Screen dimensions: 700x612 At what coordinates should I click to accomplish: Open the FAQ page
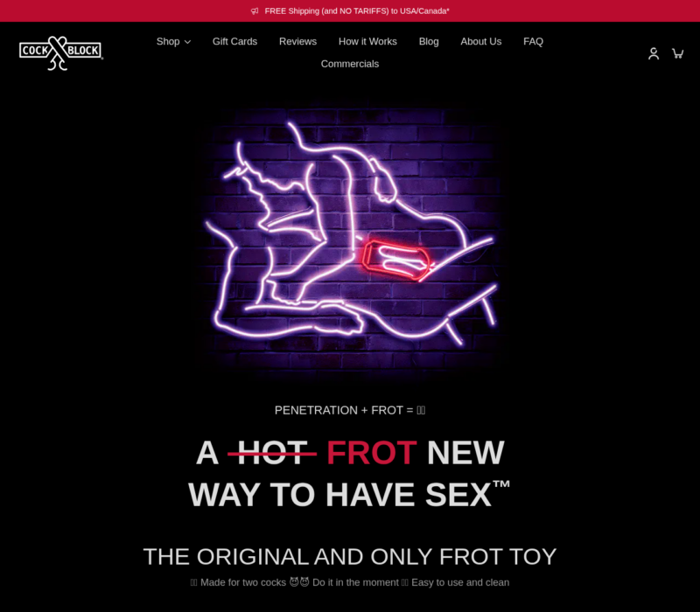(533, 41)
